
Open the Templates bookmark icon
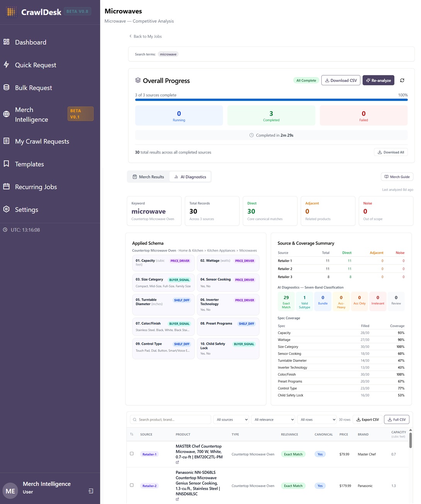7,164
